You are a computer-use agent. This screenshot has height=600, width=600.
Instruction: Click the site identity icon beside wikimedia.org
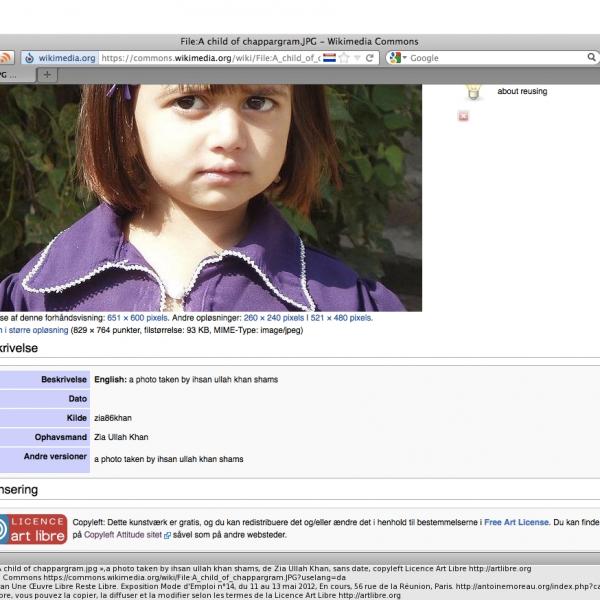pos(29,58)
